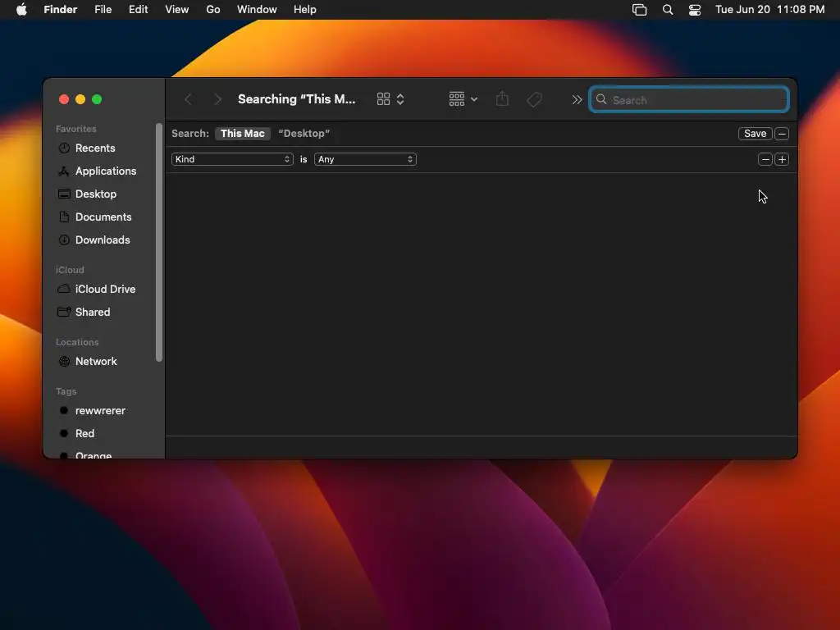Image resolution: width=840 pixels, height=630 pixels.
Task: Click the window title Searching "This M...
Action: [296, 99]
